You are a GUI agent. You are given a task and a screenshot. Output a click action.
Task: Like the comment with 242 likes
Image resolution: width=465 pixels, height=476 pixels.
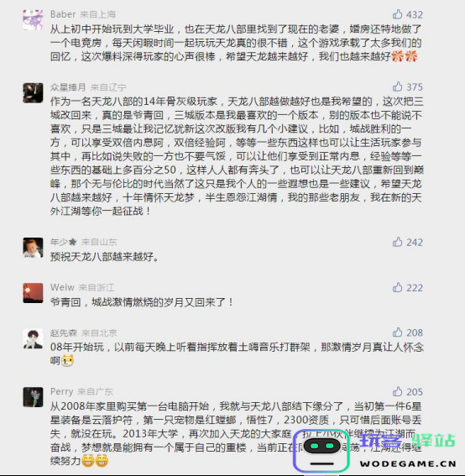(397, 242)
